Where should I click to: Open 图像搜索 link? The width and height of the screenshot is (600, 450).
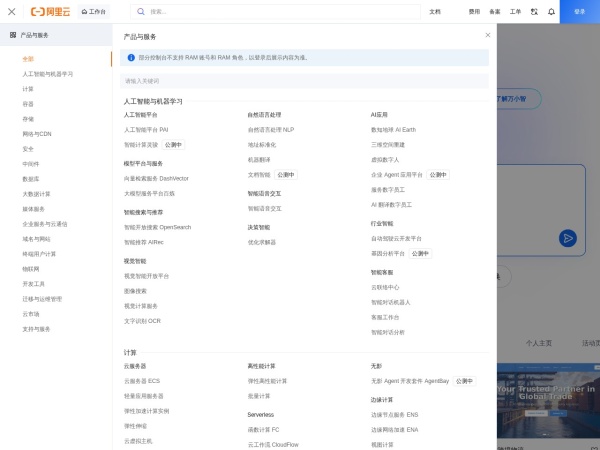pyautogui.click(x=135, y=291)
